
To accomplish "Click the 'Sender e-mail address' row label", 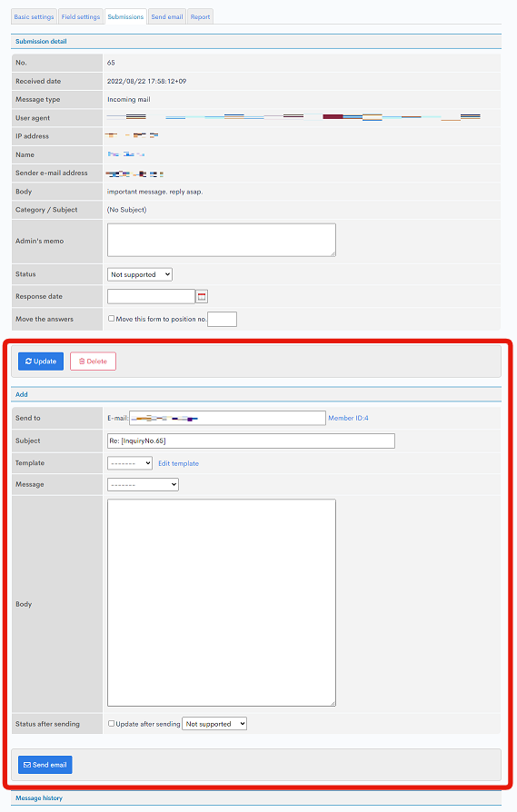I will click(x=51, y=173).
